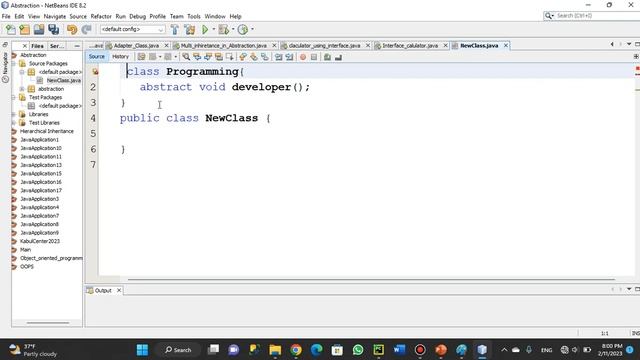Click the Next Bookmark editor icon
The width and height of the screenshot is (640, 360).
pyautogui.click(x=254, y=57)
